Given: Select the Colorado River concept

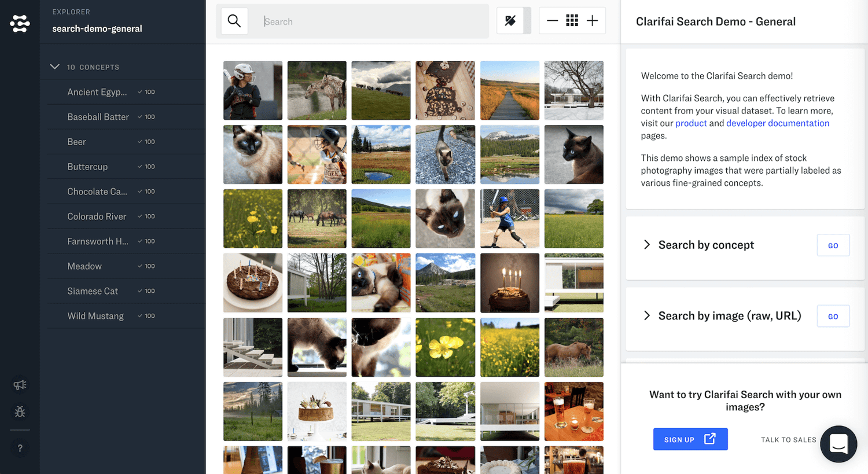Looking at the screenshot, I should click(97, 216).
